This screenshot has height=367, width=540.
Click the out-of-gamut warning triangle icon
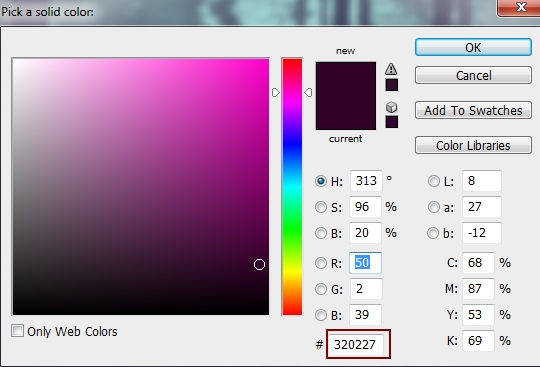click(x=391, y=69)
